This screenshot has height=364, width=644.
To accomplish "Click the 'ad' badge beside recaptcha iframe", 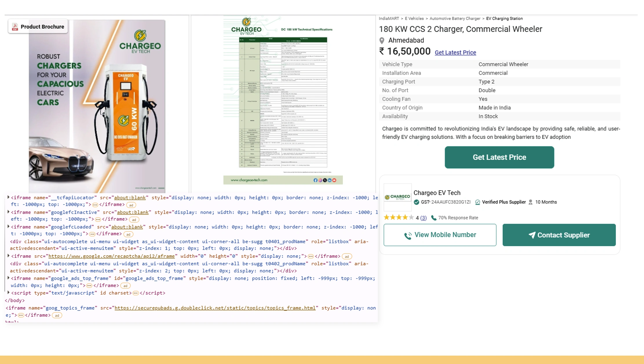I will pos(346,256).
